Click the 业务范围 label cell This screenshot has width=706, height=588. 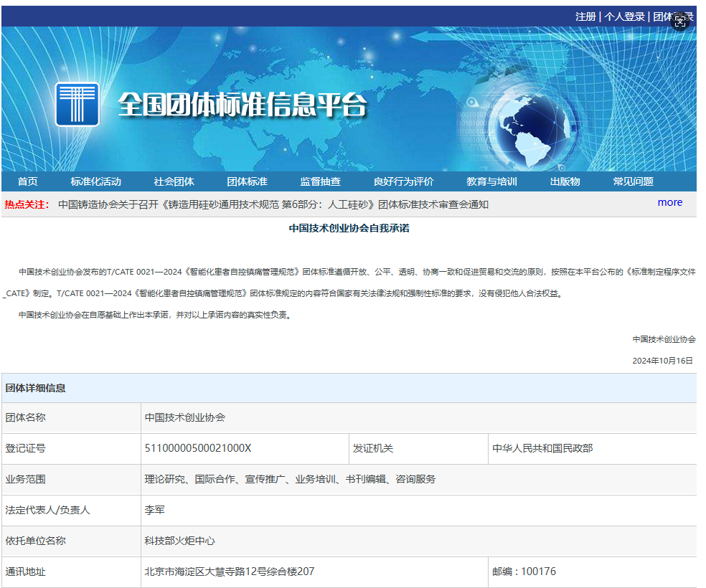tap(71, 480)
